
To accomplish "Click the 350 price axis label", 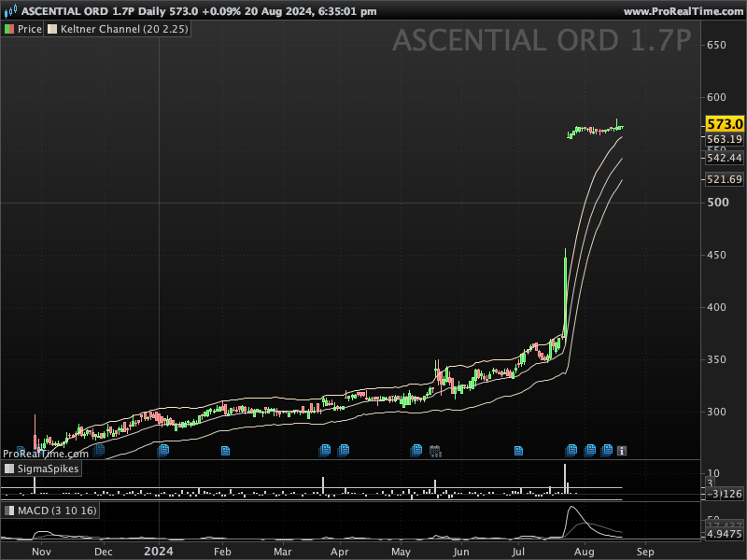I will 716,359.
